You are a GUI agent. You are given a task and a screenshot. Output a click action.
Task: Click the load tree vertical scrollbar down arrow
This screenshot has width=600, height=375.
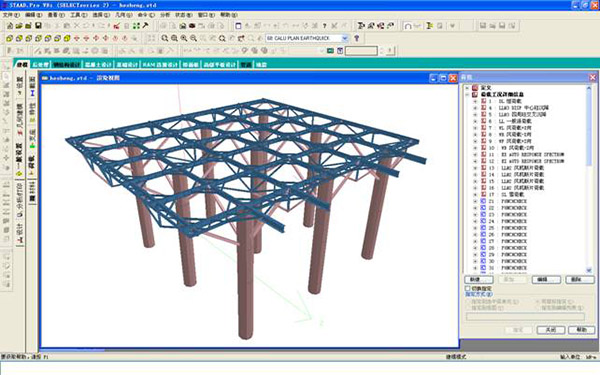[589, 270]
